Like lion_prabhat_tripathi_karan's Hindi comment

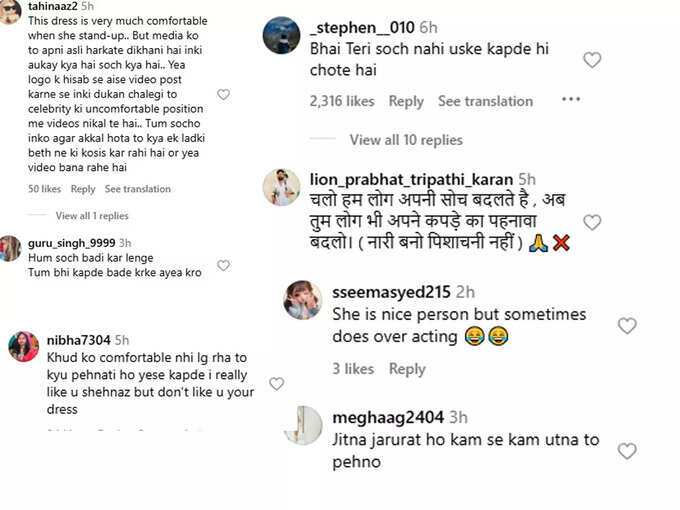click(x=592, y=222)
